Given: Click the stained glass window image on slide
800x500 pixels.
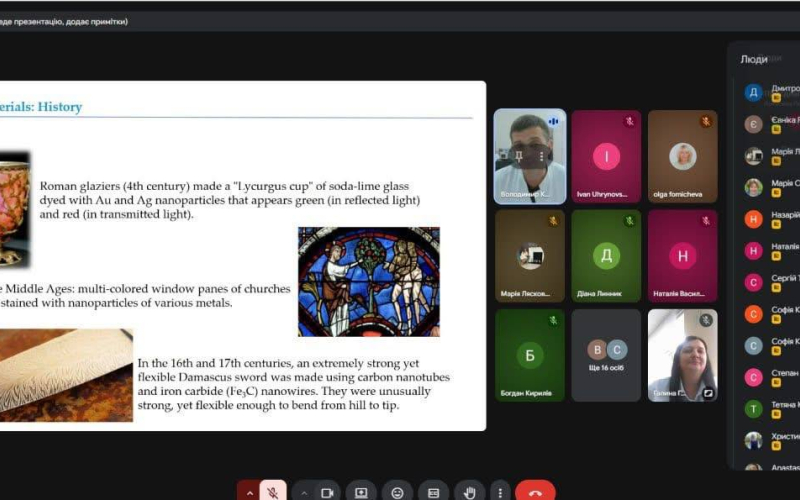Looking at the screenshot, I should click(369, 282).
